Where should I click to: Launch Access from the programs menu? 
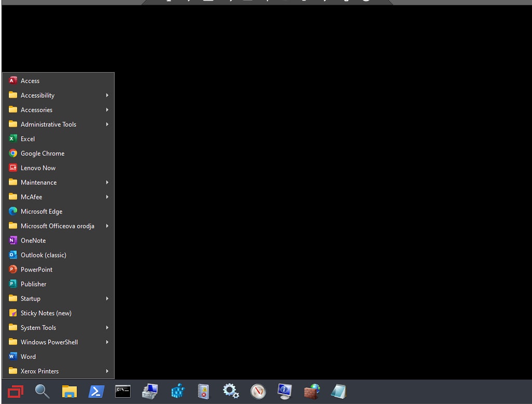point(58,81)
